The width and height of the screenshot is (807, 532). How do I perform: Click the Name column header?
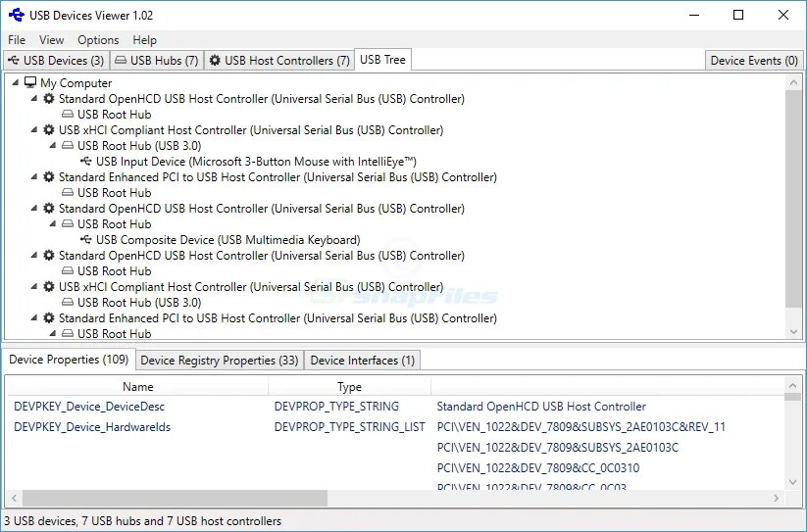[137, 387]
